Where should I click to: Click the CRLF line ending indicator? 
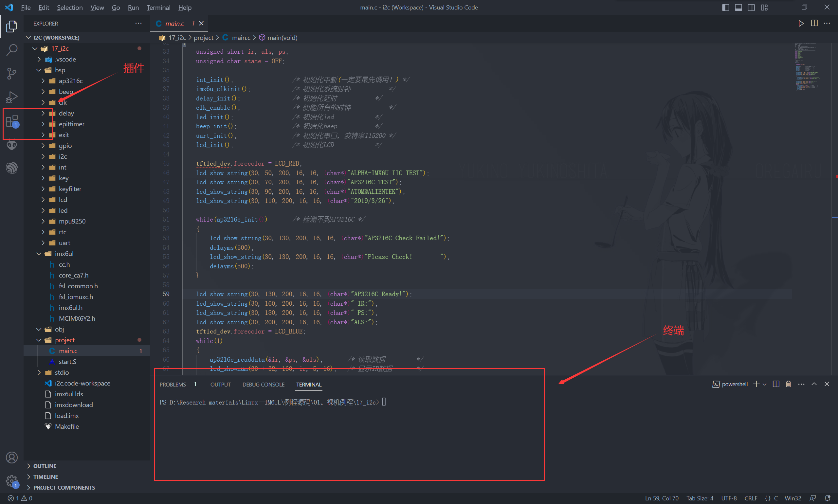tap(751, 498)
